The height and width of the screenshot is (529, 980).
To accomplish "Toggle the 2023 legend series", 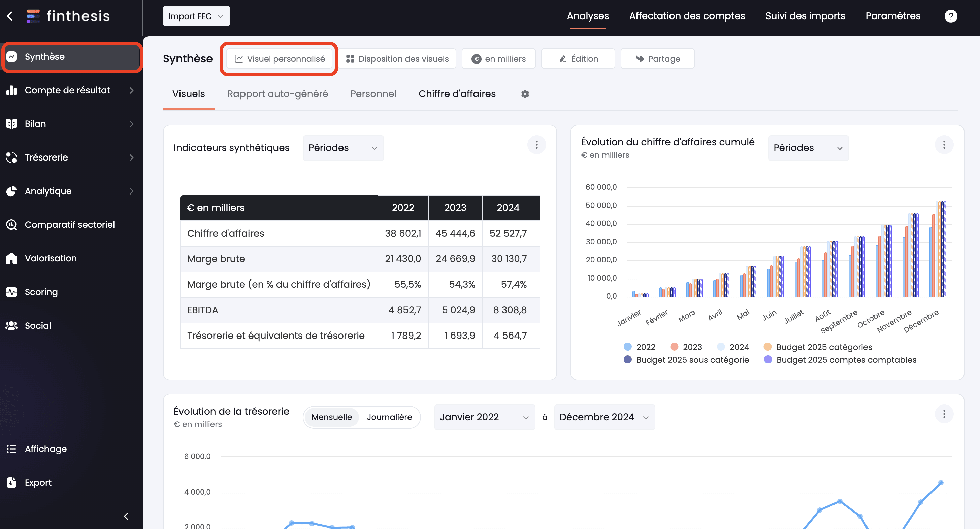I will coord(686,347).
